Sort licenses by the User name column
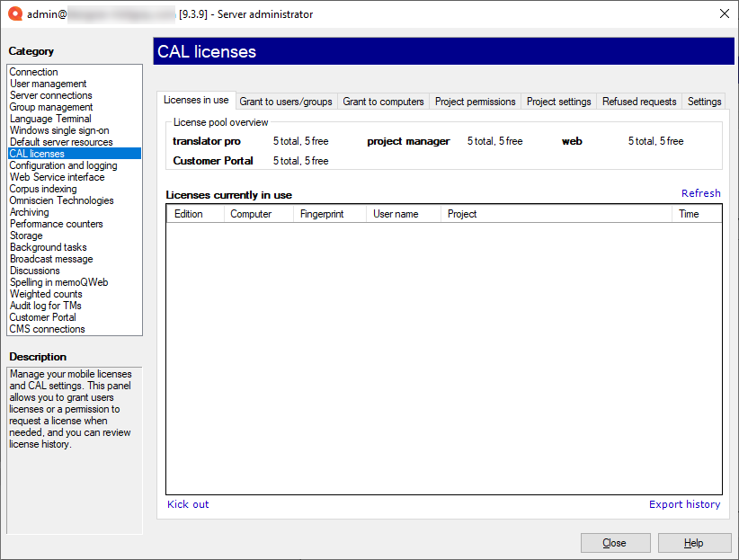 click(x=394, y=214)
